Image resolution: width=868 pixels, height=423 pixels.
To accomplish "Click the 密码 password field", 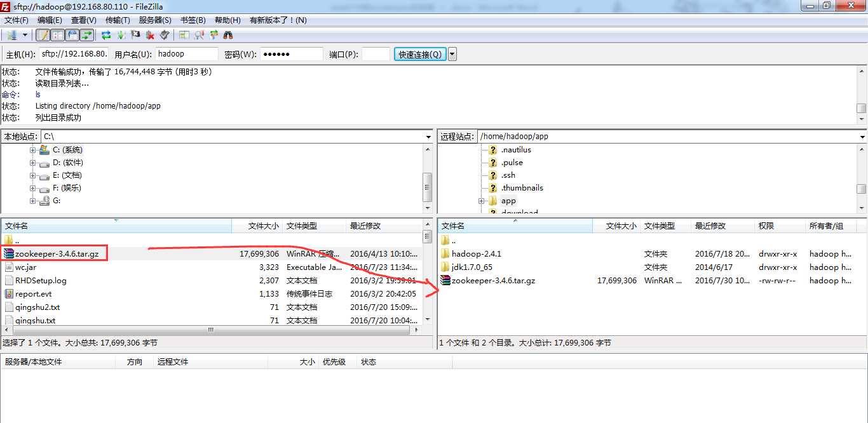I will [x=291, y=54].
